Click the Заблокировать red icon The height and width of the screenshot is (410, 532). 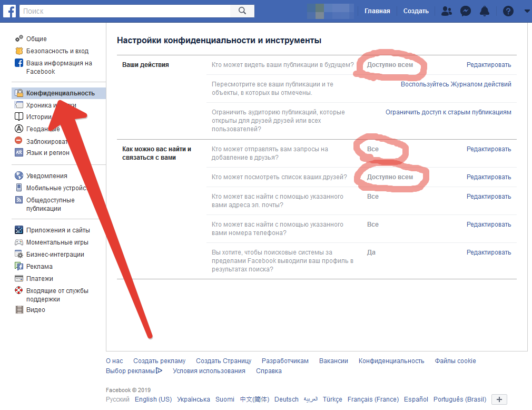click(x=19, y=140)
